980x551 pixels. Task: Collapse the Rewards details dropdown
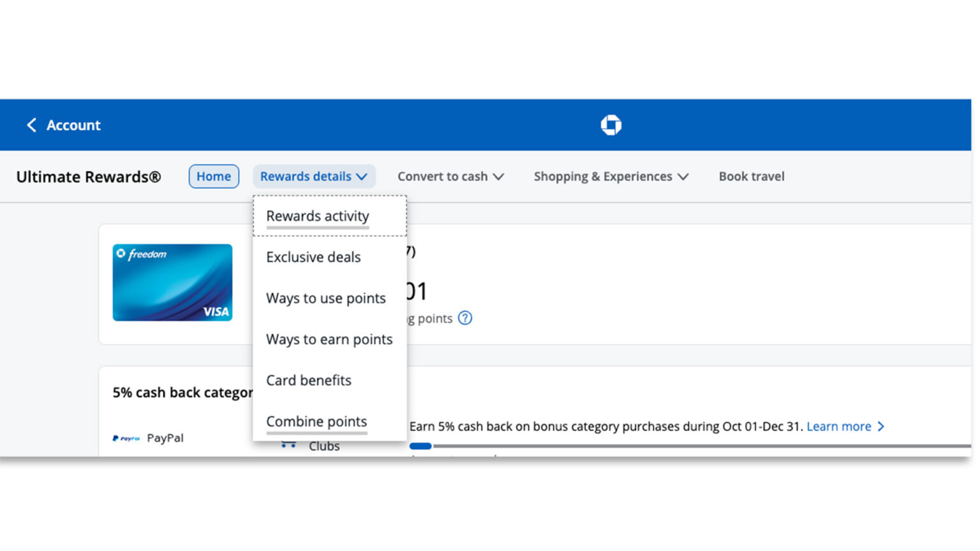click(314, 176)
